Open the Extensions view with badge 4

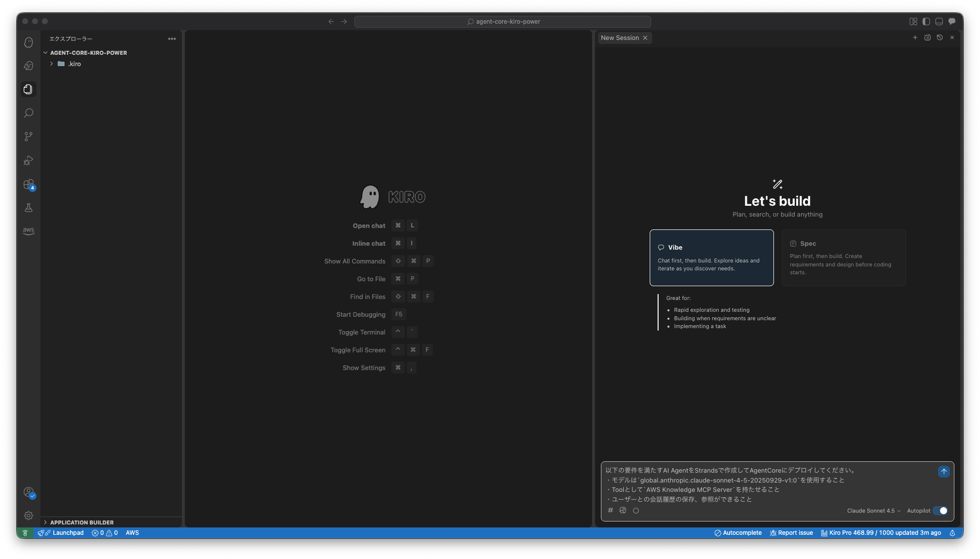(x=29, y=185)
